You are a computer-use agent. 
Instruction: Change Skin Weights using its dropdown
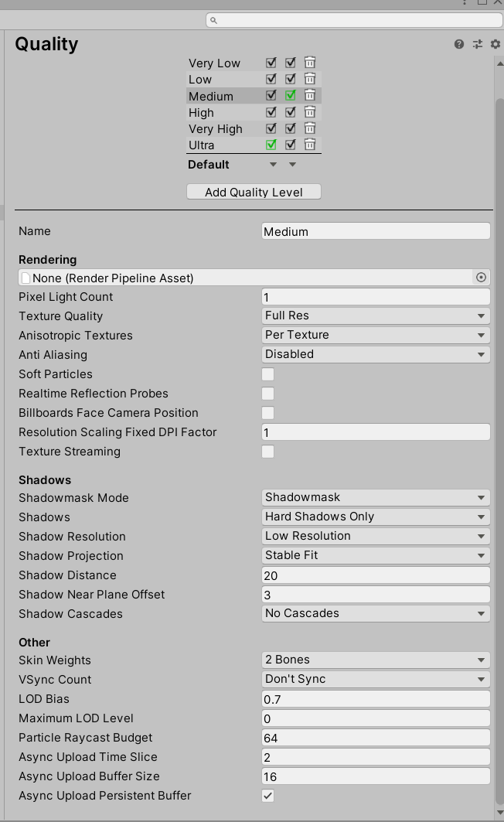[x=376, y=660]
